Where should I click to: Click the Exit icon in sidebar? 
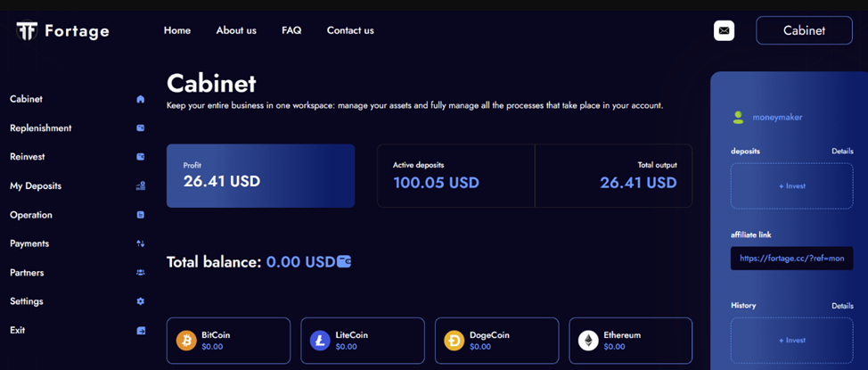141,331
